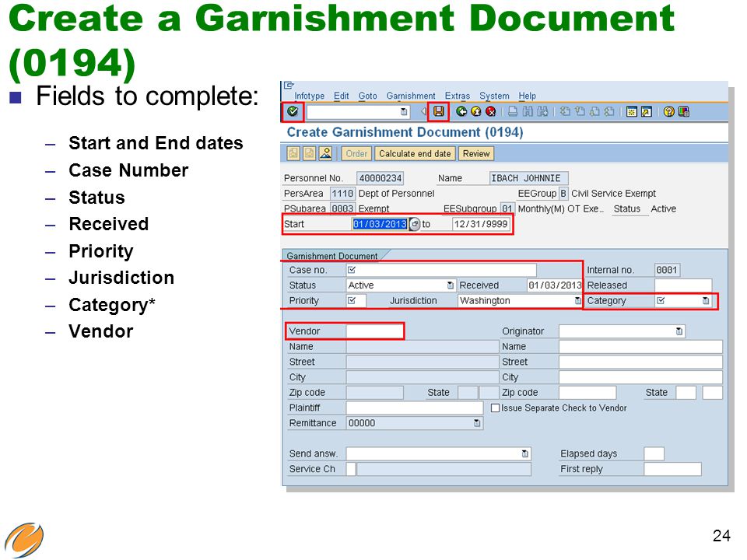
Task: Click the Review button
Action: point(476,154)
